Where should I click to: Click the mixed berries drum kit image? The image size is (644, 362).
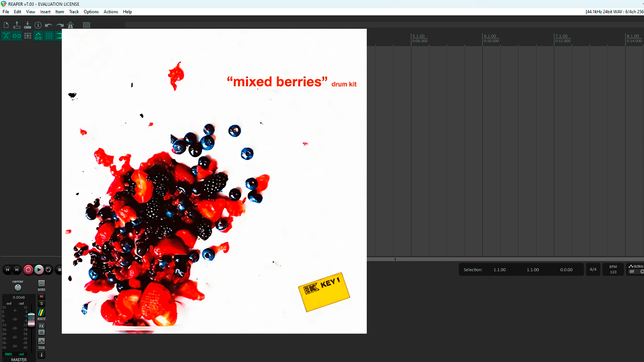pyautogui.click(x=214, y=181)
